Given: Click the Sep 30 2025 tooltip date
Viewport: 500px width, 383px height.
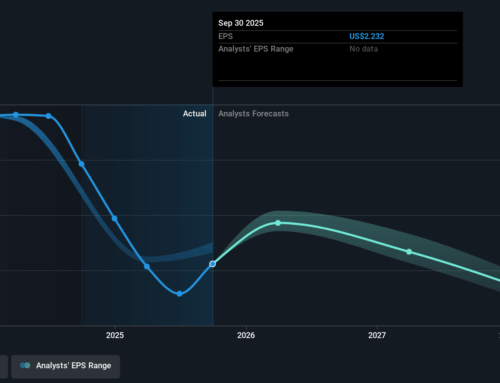Looking at the screenshot, I should [x=241, y=23].
